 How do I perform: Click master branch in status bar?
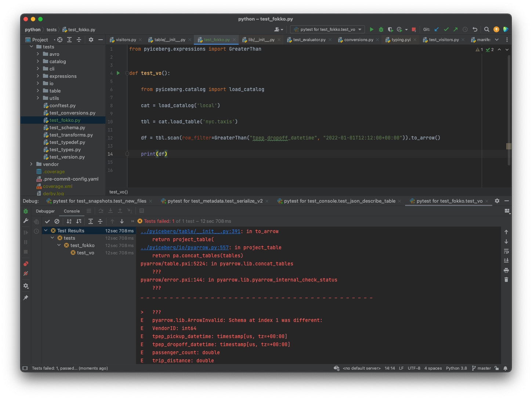click(481, 368)
